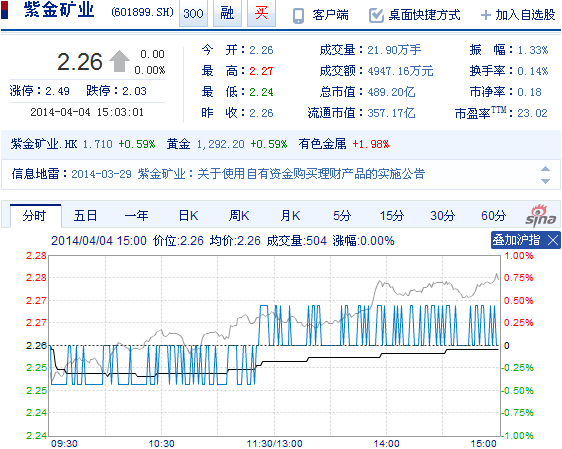Click the chart header text 成交量:504

point(296,240)
